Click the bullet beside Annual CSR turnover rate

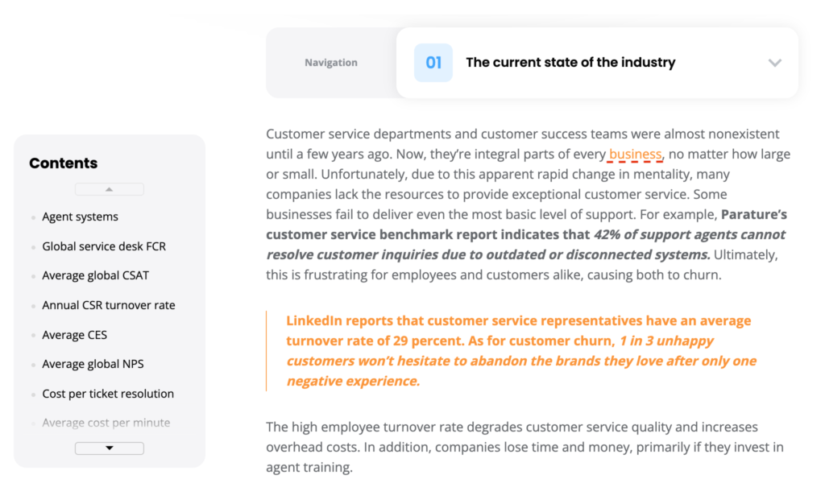coord(32,305)
